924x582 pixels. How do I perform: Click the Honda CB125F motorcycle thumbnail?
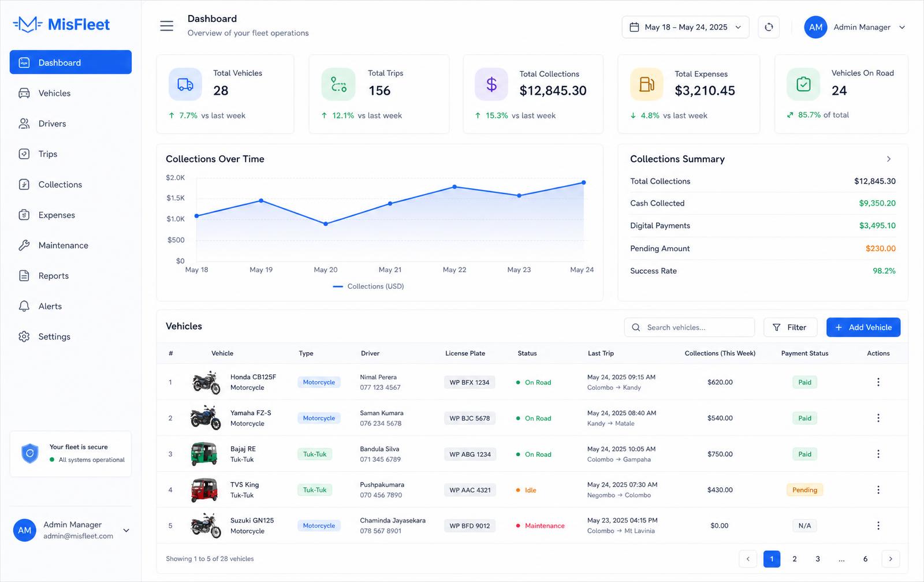[x=206, y=382]
